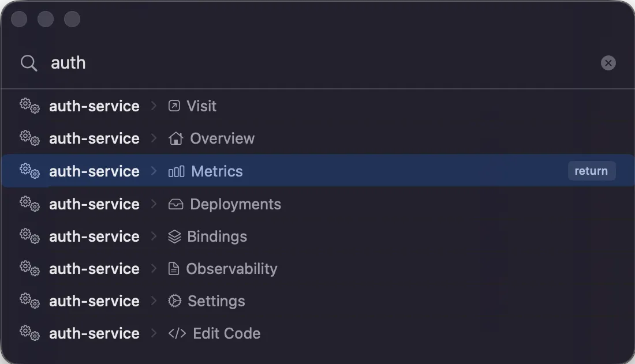Screen dimensions: 635x364
Task: Expand the chevron after auth-service on Metrics row
Action: pos(154,171)
